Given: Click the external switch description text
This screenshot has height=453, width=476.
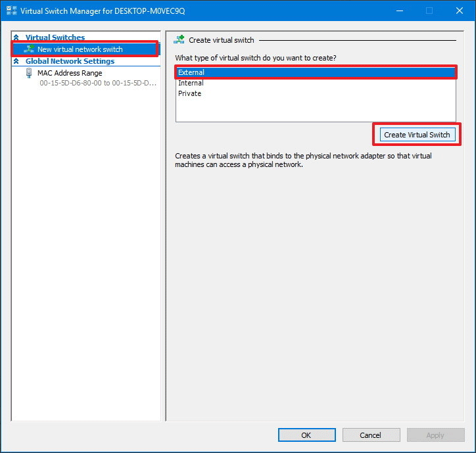Looking at the screenshot, I should 303,160.
